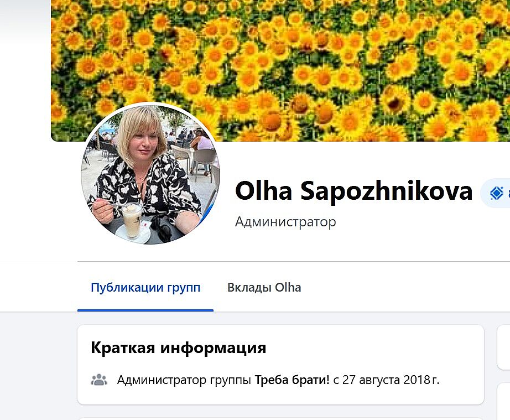Open the Треба брати! group link

point(292,380)
